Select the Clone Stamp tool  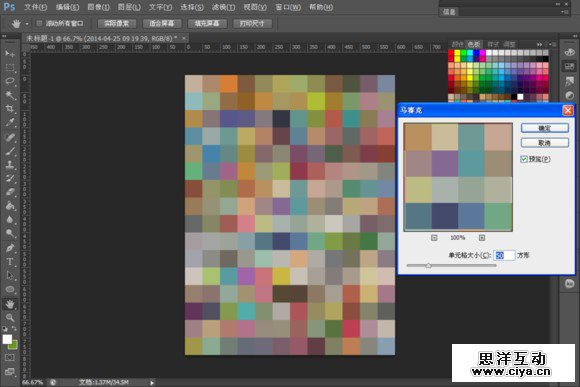10,165
